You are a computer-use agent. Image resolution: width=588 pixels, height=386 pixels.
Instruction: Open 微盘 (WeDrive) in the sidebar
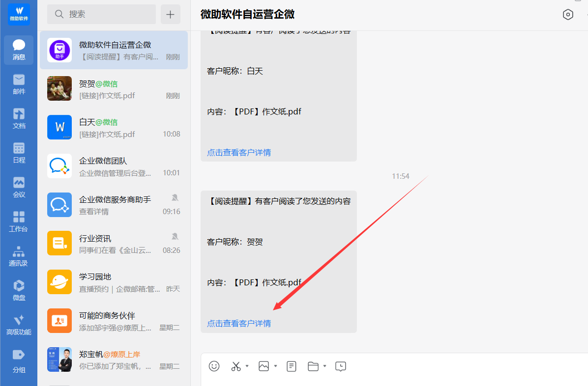(x=19, y=290)
